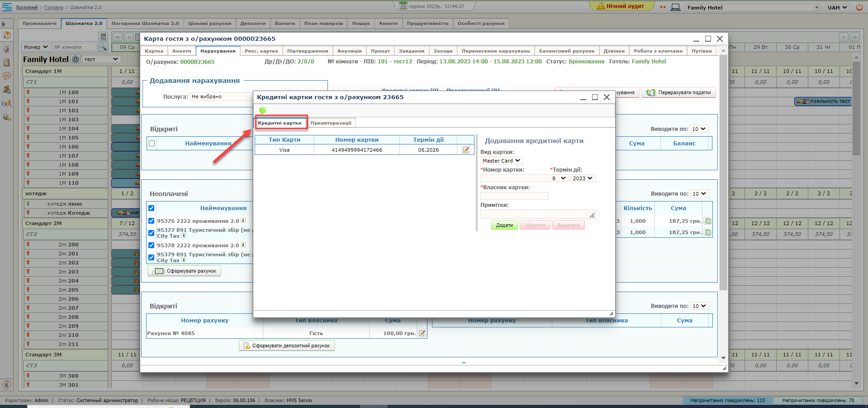Click the green speech bubble icon

(263, 110)
